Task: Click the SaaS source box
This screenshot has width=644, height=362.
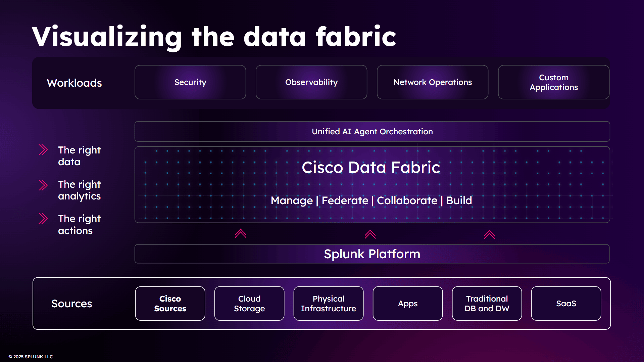Action: click(x=566, y=304)
